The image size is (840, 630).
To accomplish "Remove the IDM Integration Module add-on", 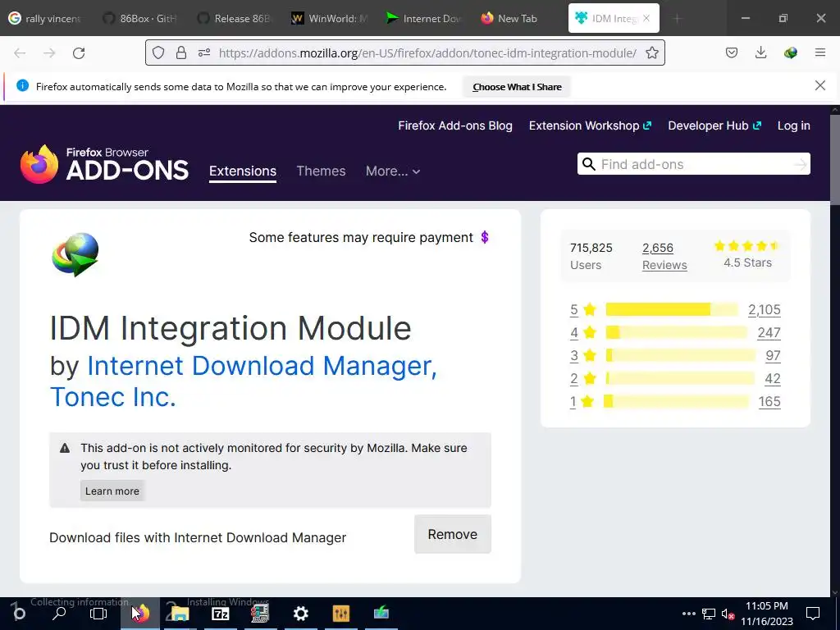I will (x=453, y=534).
